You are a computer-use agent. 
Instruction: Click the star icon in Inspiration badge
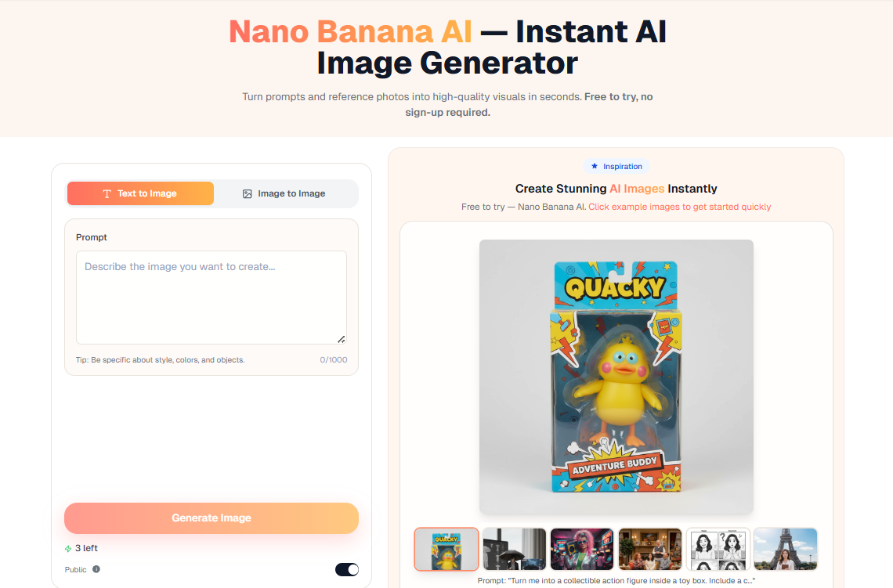595,166
